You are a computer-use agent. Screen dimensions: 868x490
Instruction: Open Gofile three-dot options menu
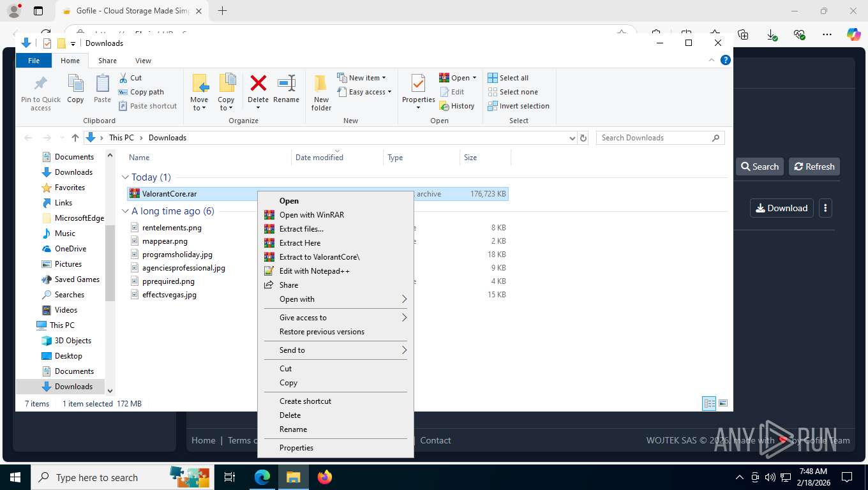tap(825, 208)
